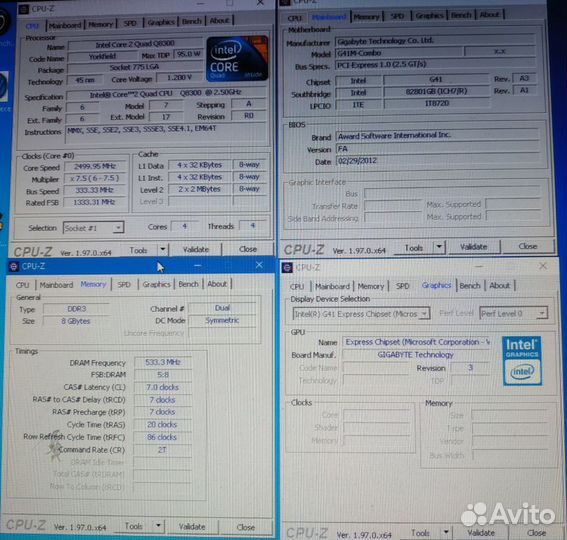Click Validate button in processor window
This screenshot has width=567, height=540.
[x=196, y=249]
